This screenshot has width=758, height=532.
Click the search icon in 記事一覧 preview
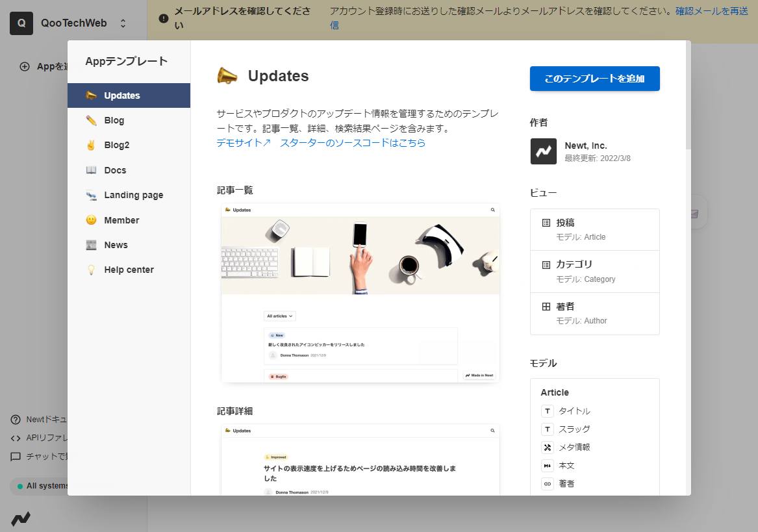click(x=492, y=210)
